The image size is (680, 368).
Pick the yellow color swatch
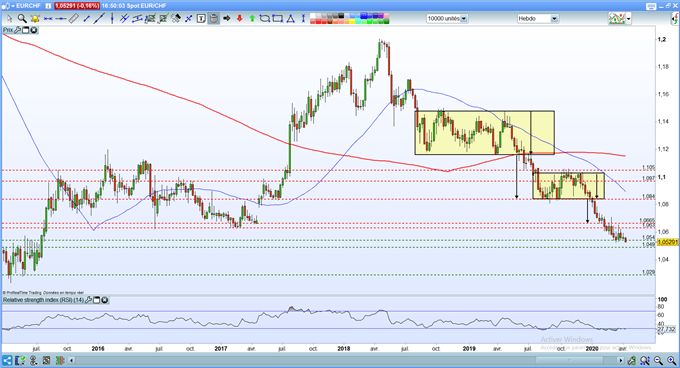[352, 22]
